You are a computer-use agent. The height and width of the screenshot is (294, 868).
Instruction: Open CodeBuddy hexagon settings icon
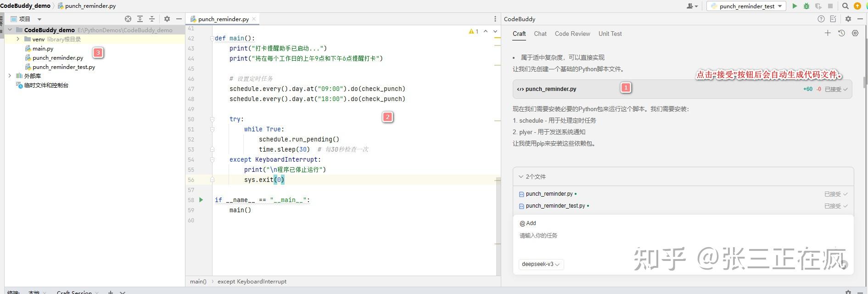click(855, 33)
